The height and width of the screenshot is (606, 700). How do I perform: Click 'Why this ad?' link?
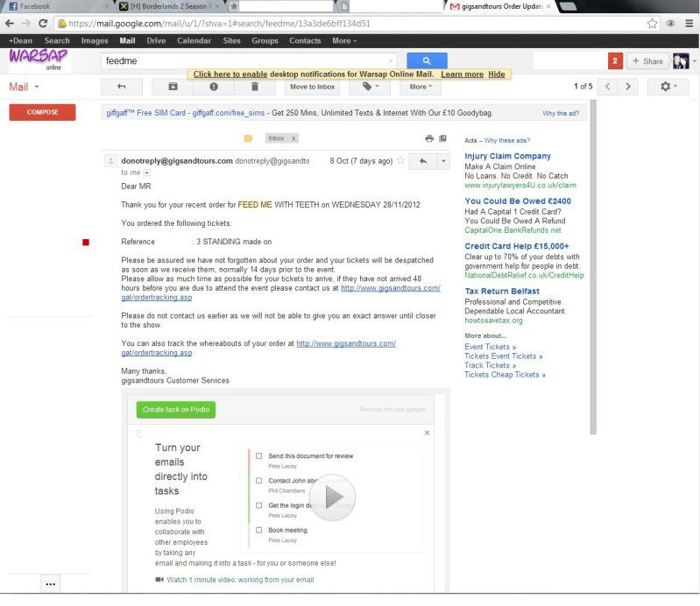[561, 113]
